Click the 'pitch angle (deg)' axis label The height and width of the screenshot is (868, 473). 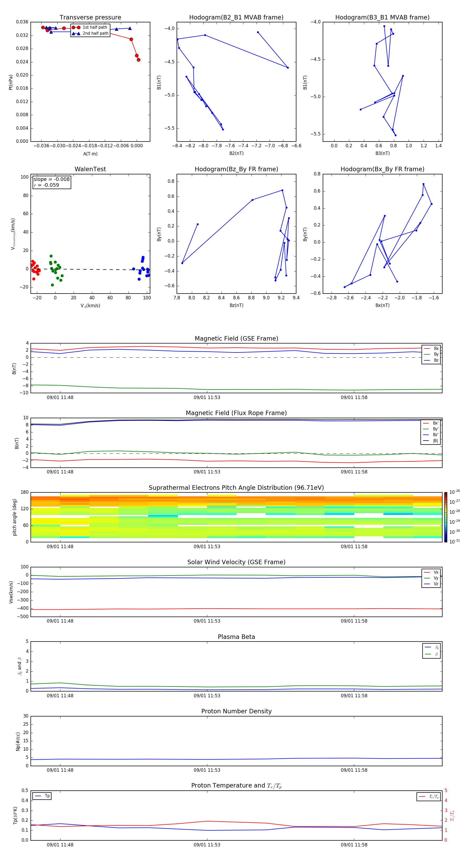14,517
